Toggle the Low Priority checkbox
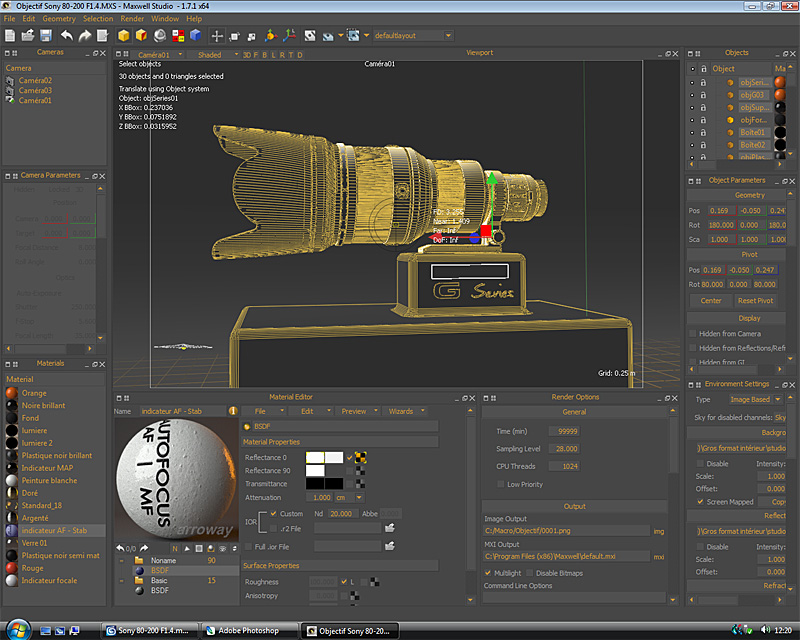Image resolution: width=800 pixels, height=640 pixels. tap(501, 484)
